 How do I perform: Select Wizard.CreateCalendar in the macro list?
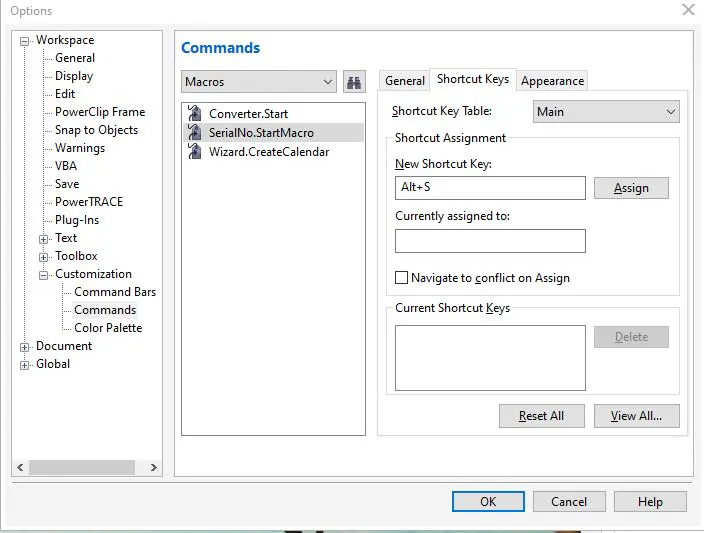coord(269,152)
